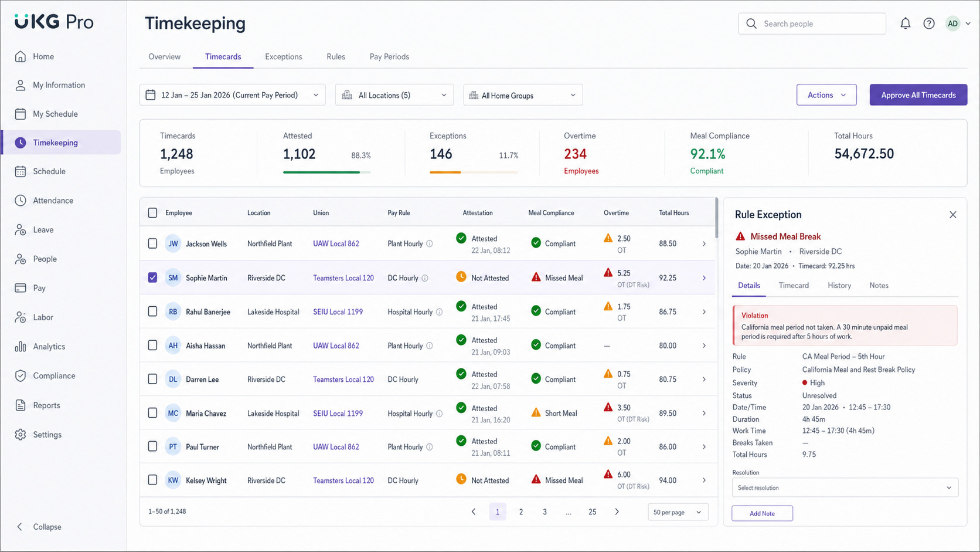Open the help question mark icon
This screenshot has width=980, height=552.
[929, 23]
